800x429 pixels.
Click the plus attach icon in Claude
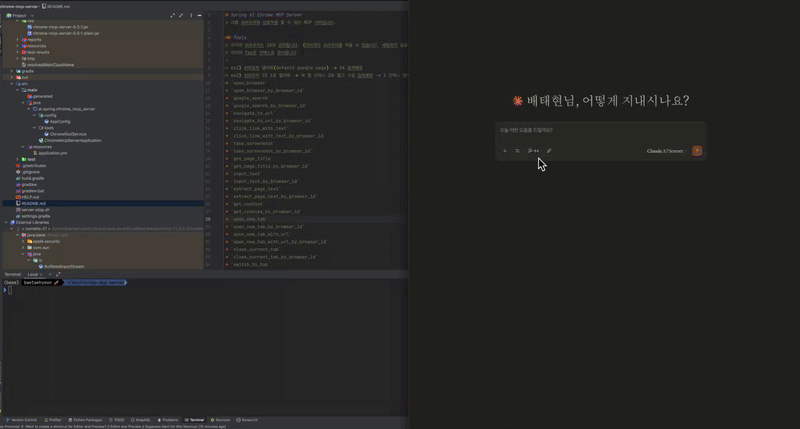click(505, 151)
